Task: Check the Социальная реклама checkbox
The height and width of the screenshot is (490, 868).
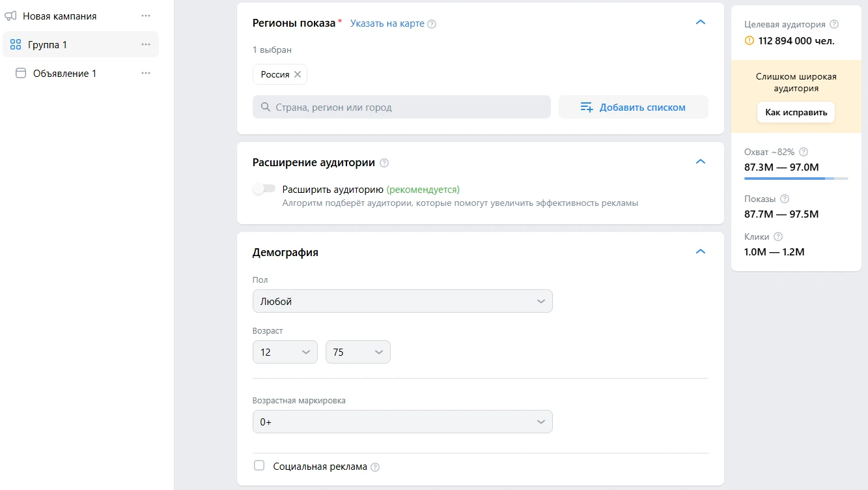Action: 259,466
